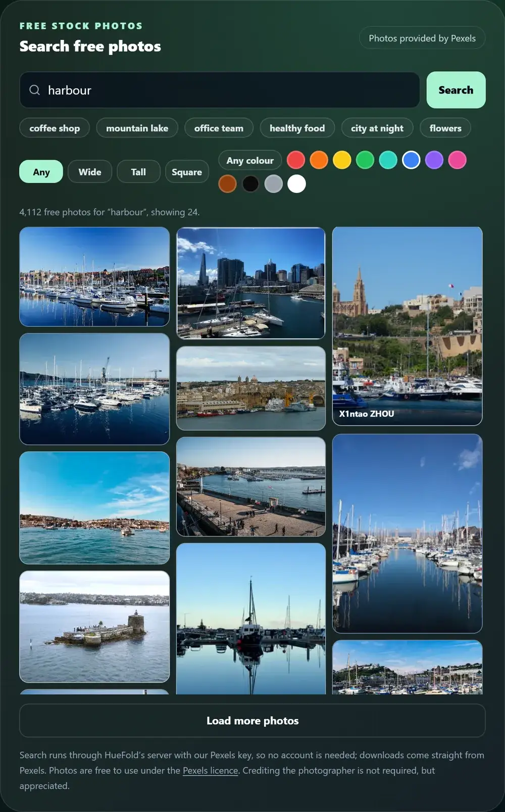Select the city at night suggestion

click(377, 128)
